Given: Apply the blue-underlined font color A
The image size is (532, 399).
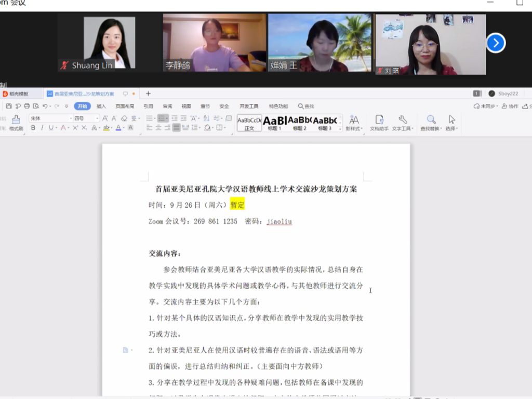Looking at the screenshot, I should pyautogui.click(x=118, y=128).
